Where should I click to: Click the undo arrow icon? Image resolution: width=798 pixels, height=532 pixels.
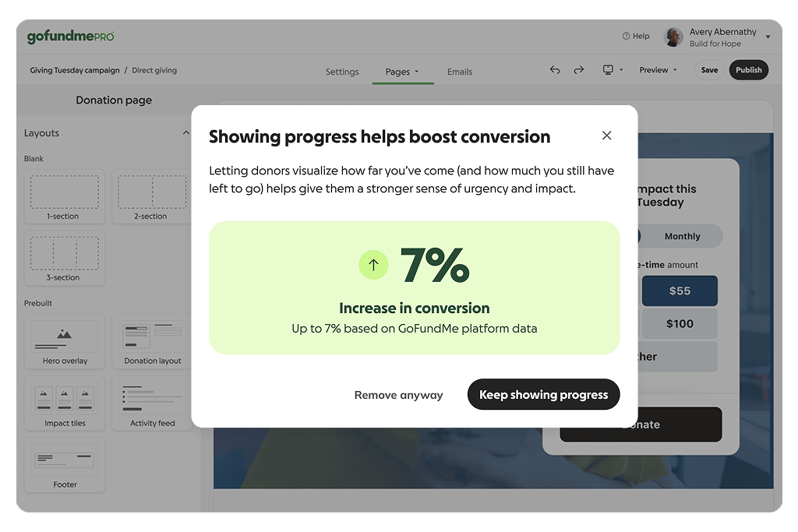pos(555,69)
